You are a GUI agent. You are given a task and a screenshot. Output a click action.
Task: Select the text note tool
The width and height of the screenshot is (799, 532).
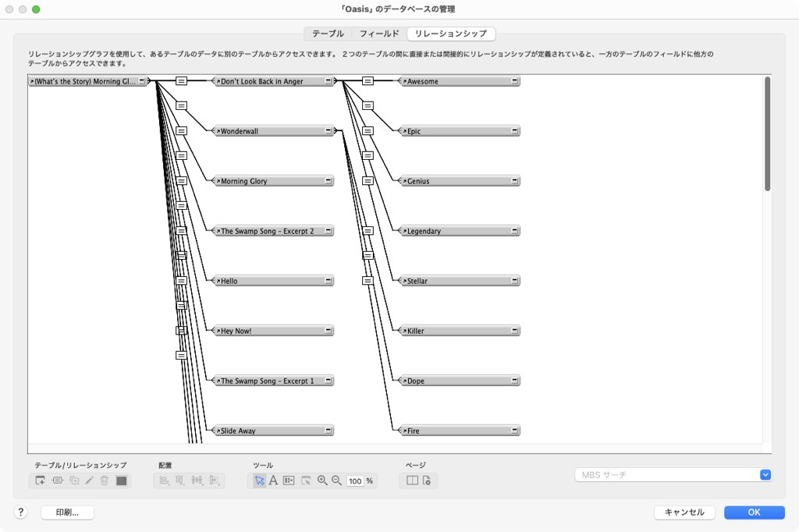pyautogui.click(x=274, y=481)
